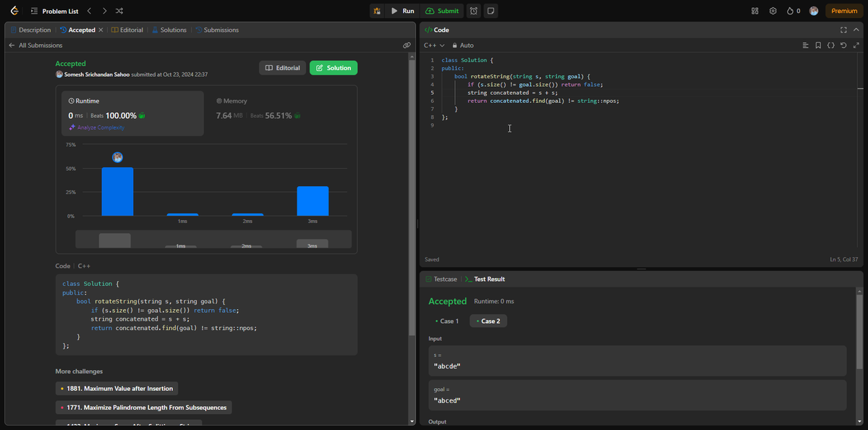Switch to the Description tab
Viewport: 868px width, 430px height.
[x=30, y=30]
